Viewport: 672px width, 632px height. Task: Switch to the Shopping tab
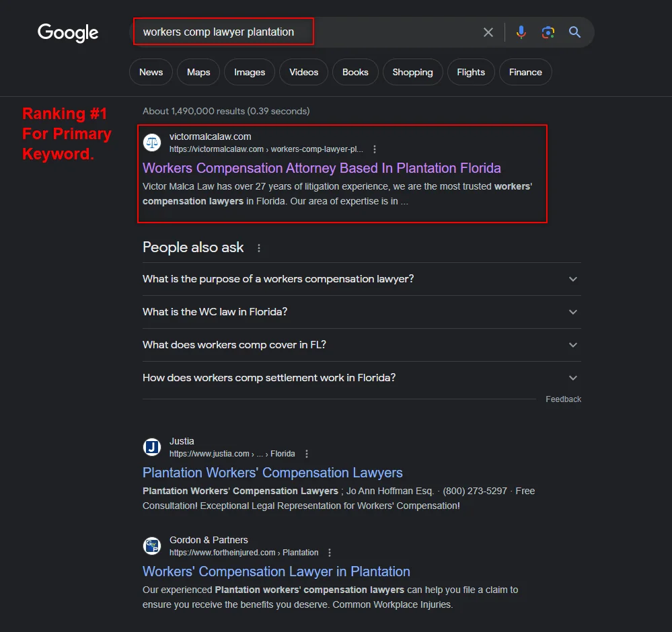pos(413,72)
